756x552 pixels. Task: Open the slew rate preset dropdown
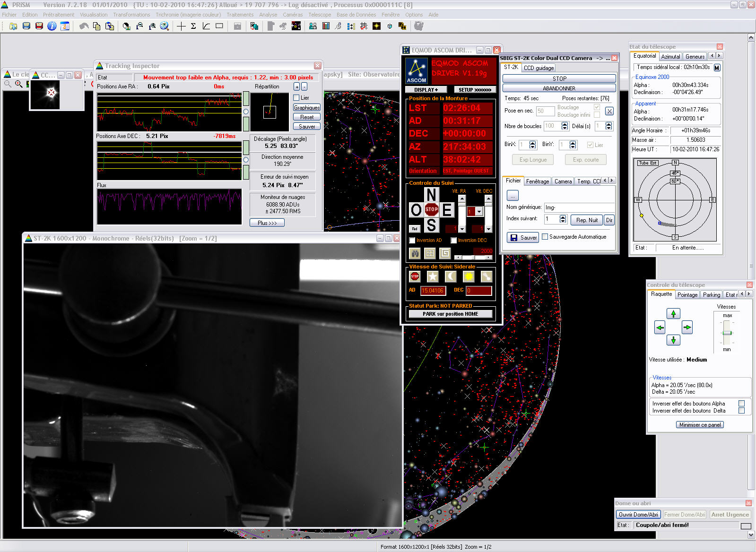coord(479,211)
